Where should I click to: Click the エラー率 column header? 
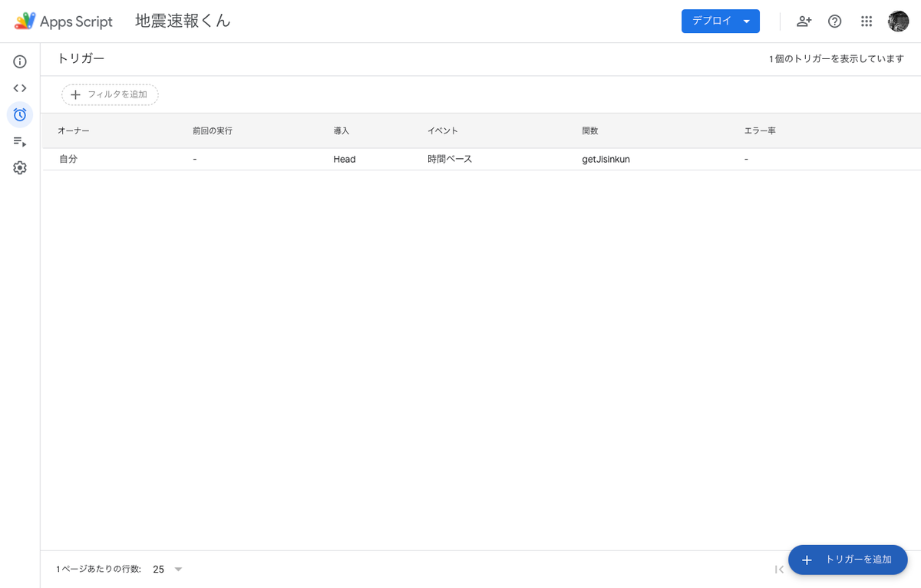coord(760,131)
